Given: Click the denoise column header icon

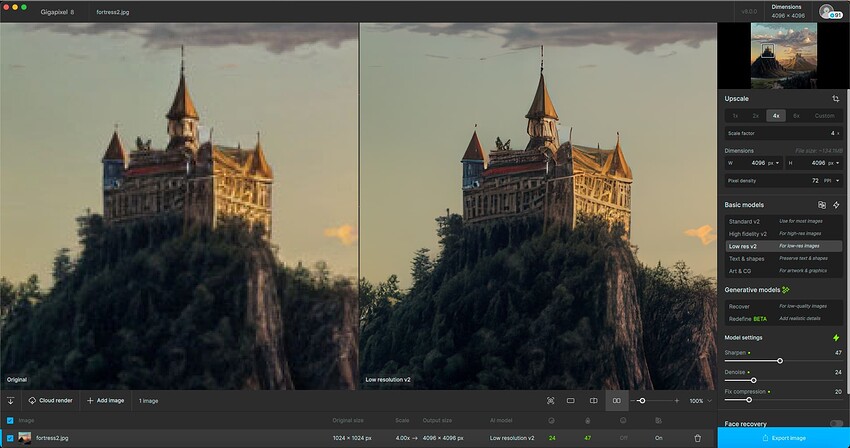Looking at the screenshot, I should tap(551, 421).
